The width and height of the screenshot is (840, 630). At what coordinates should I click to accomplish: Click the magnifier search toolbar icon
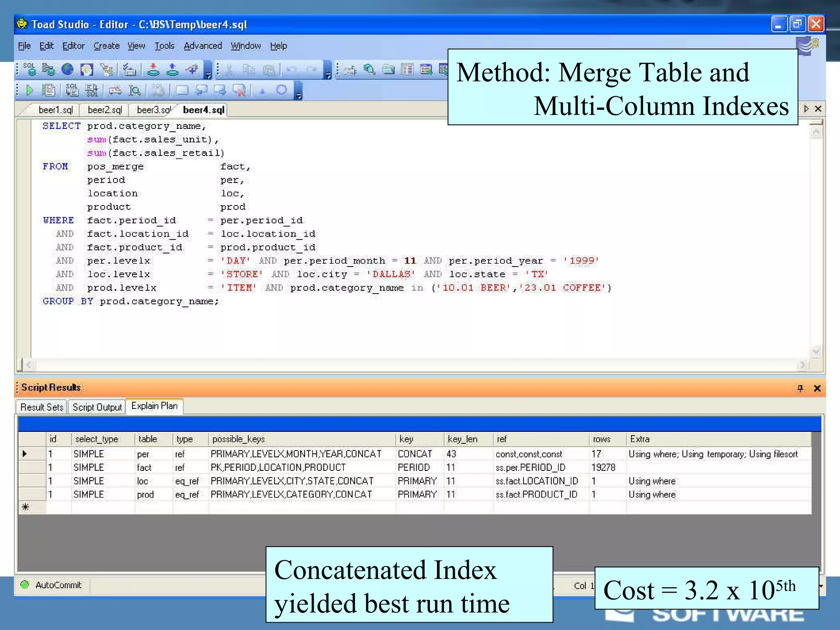tap(370, 70)
